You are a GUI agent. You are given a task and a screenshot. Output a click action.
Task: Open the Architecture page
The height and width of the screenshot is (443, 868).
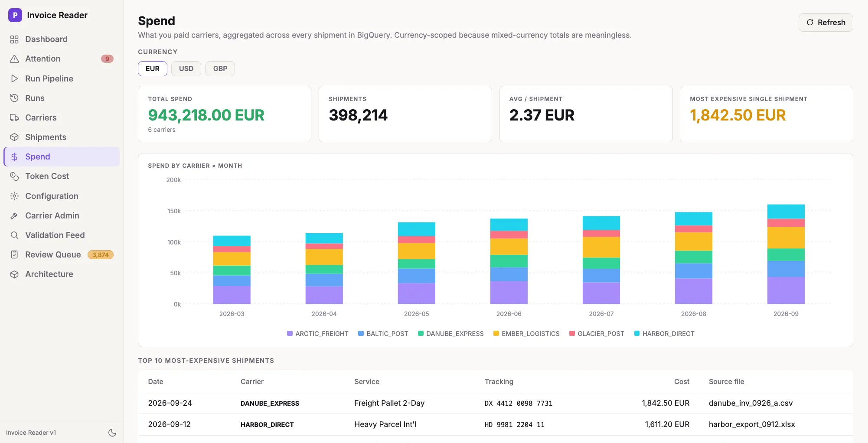[x=62, y=274]
